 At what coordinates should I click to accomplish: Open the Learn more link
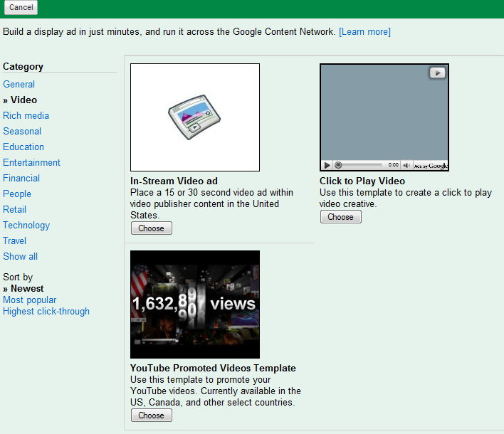pyautogui.click(x=364, y=32)
